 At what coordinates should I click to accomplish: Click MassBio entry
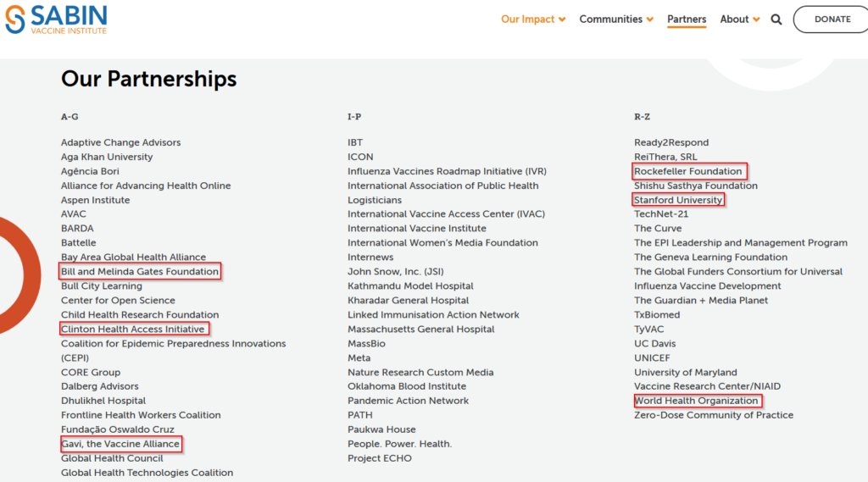pos(366,343)
